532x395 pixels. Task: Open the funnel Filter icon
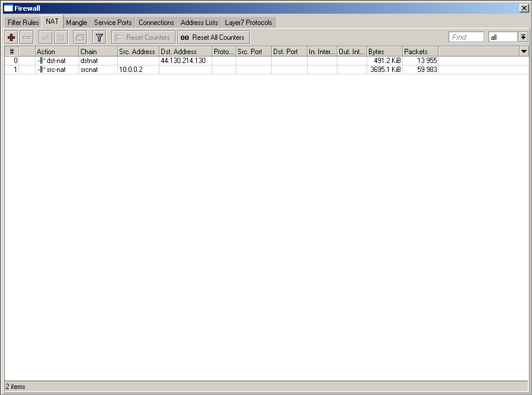coord(99,37)
